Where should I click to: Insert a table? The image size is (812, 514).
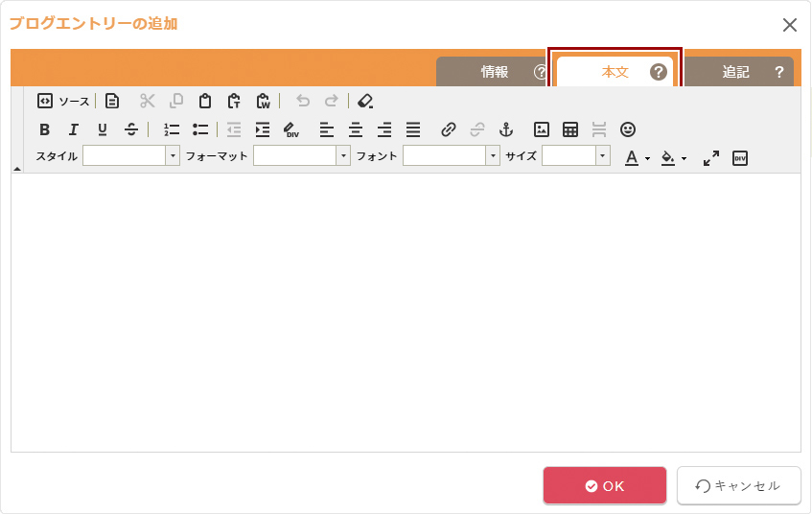pyautogui.click(x=570, y=129)
